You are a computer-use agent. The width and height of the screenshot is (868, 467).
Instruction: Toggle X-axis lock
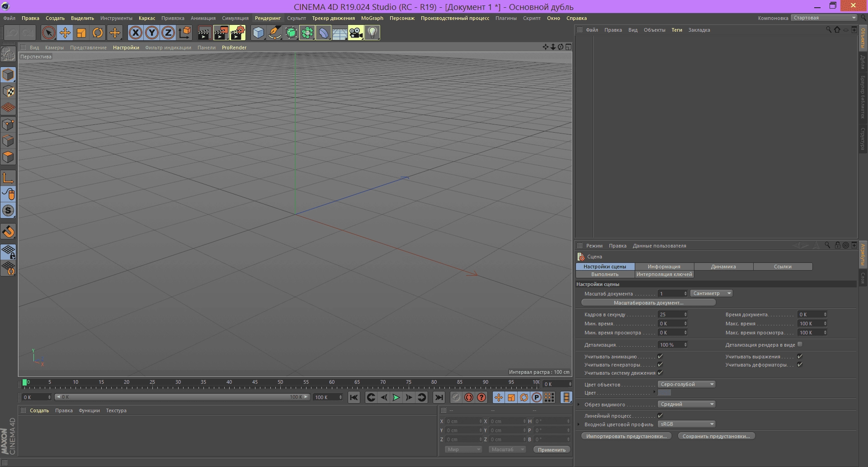tap(136, 33)
